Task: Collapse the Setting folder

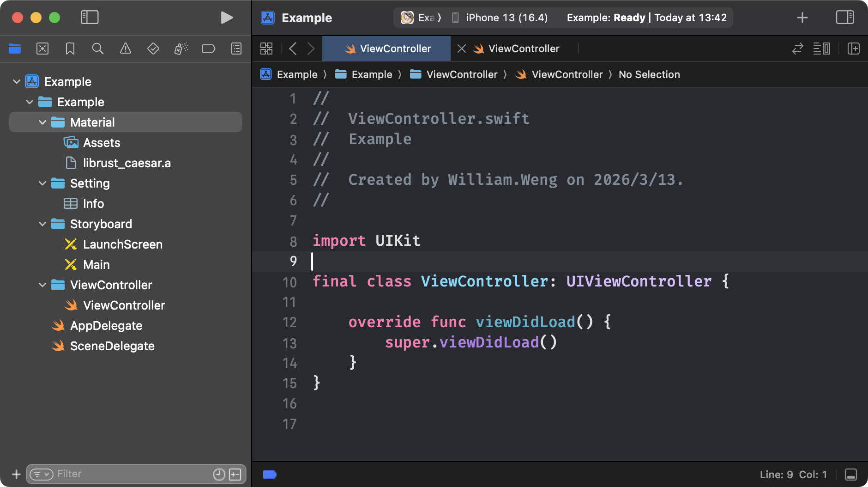Action: click(42, 183)
